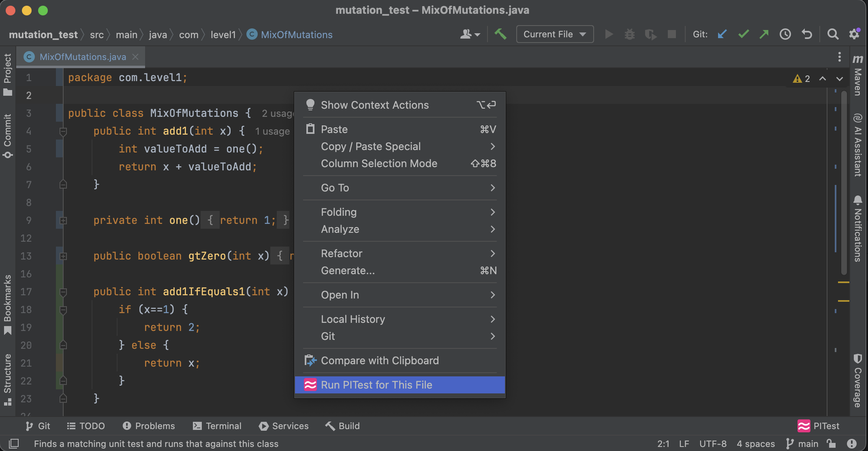Click the error indicator icon in status bar
Image resolution: width=868 pixels, height=451 pixels.
[x=851, y=444]
